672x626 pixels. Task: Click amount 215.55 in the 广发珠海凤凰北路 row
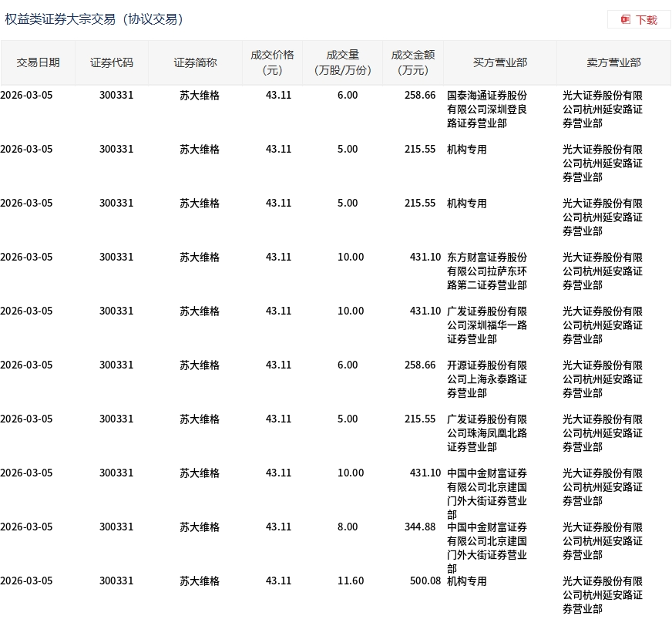pos(419,419)
